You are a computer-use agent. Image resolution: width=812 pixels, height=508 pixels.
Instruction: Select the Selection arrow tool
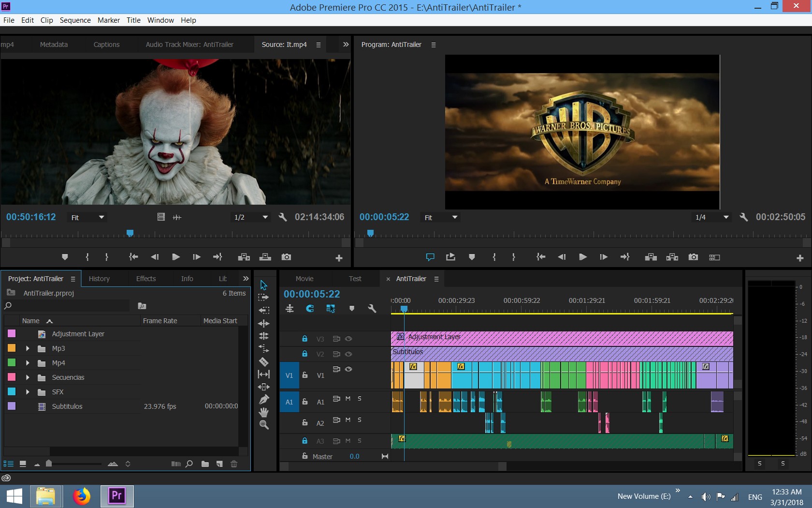pyautogui.click(x=263, y=285)
